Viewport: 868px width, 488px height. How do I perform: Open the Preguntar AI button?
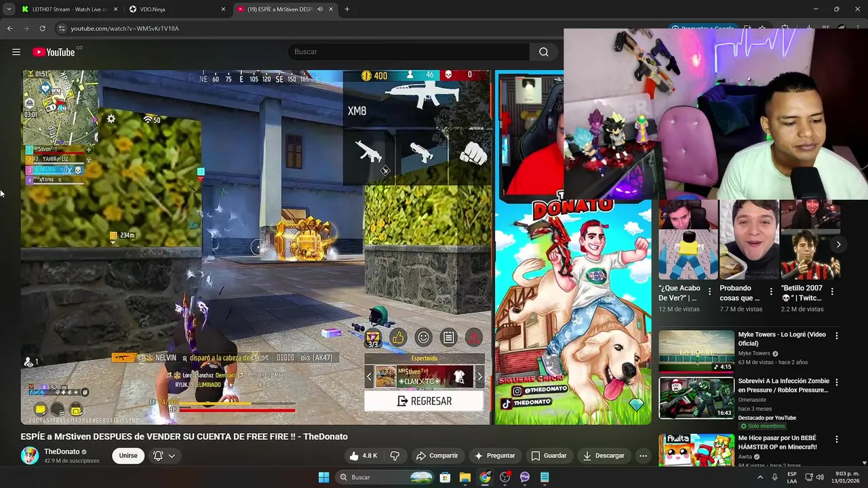click(494, 455)
